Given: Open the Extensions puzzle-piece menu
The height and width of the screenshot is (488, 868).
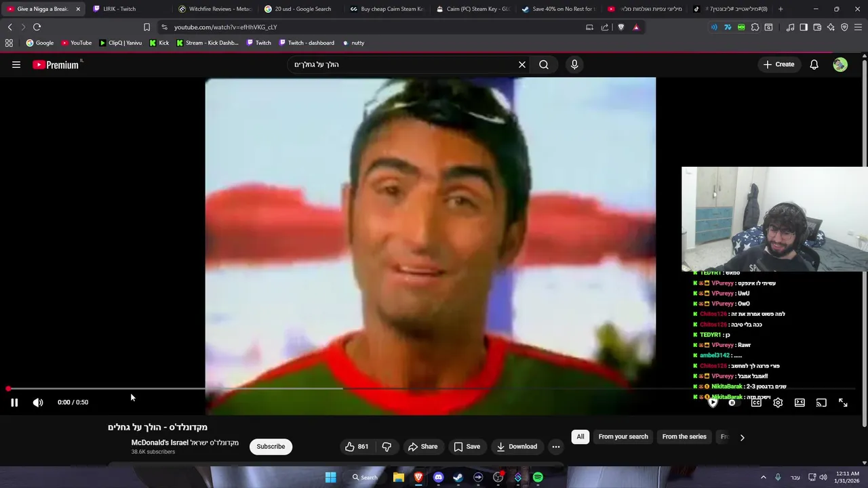Looking at the screenshot, I should pyautogui.click(x=755, y=27).
